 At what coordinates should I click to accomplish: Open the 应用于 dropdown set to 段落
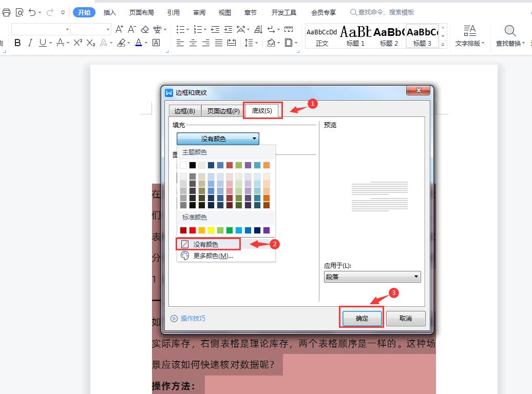coord(372,277)
